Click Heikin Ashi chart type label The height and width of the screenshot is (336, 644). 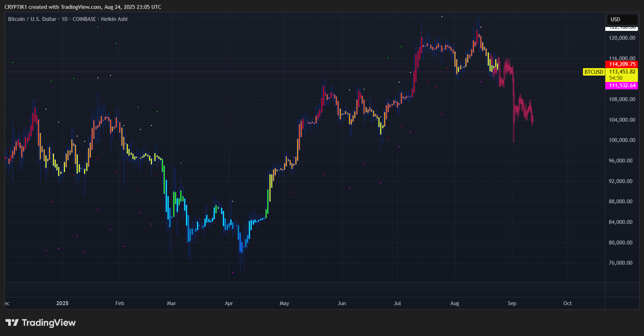114,19
